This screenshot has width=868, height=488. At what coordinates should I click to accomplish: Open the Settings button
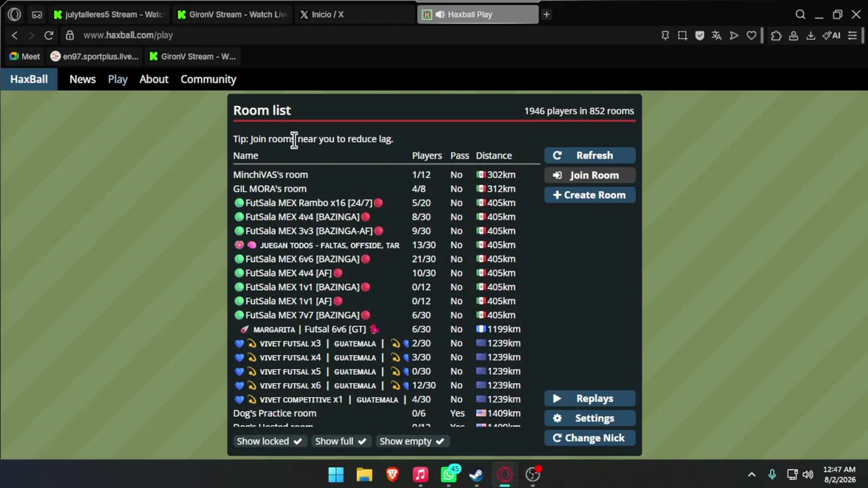coord(590,418)
